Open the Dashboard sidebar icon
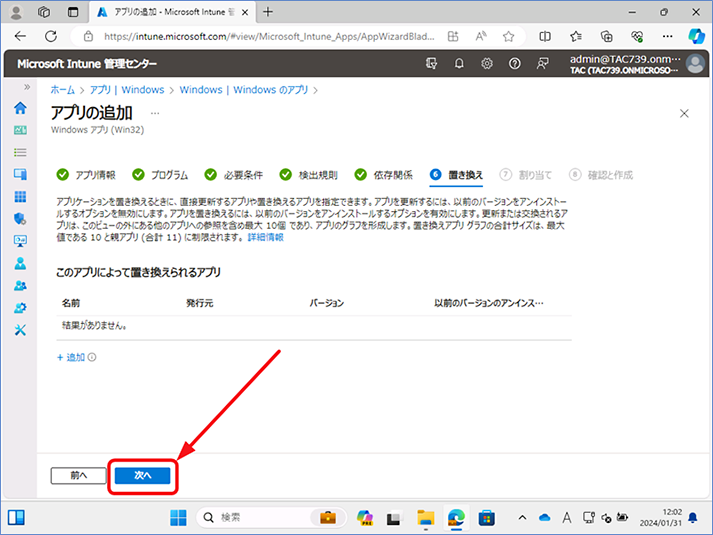The width and height of the screenshot is (713, 535). tap(20, 130)
